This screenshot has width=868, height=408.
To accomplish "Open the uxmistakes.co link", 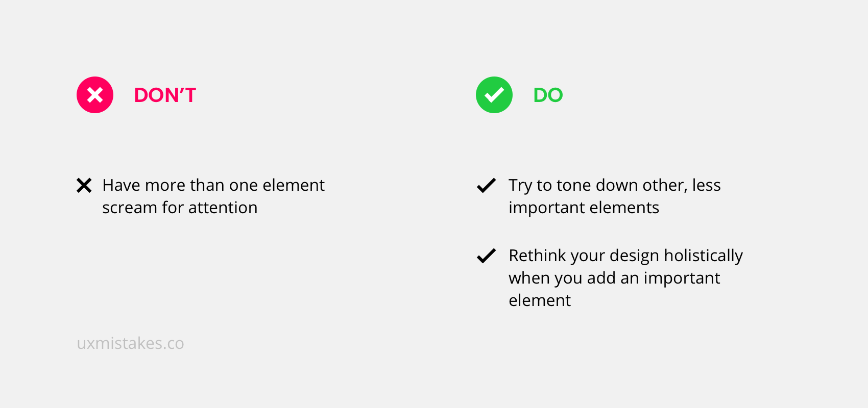I will pos(130,343).
